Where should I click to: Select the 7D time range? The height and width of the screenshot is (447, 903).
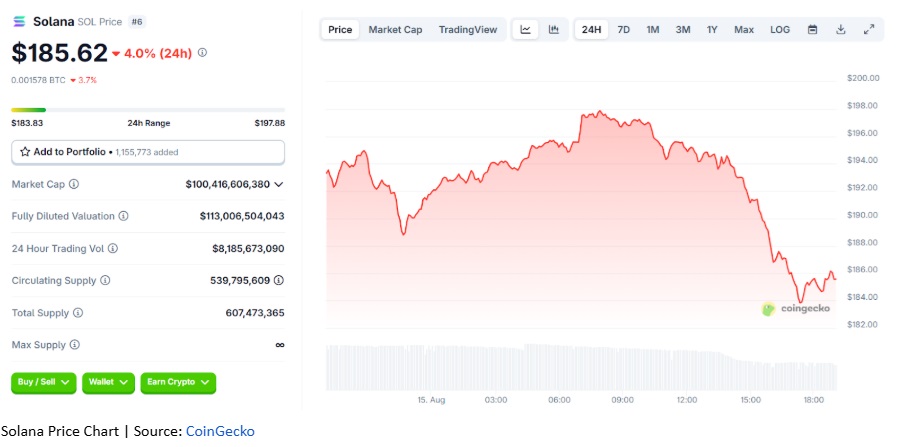point(624,30)
